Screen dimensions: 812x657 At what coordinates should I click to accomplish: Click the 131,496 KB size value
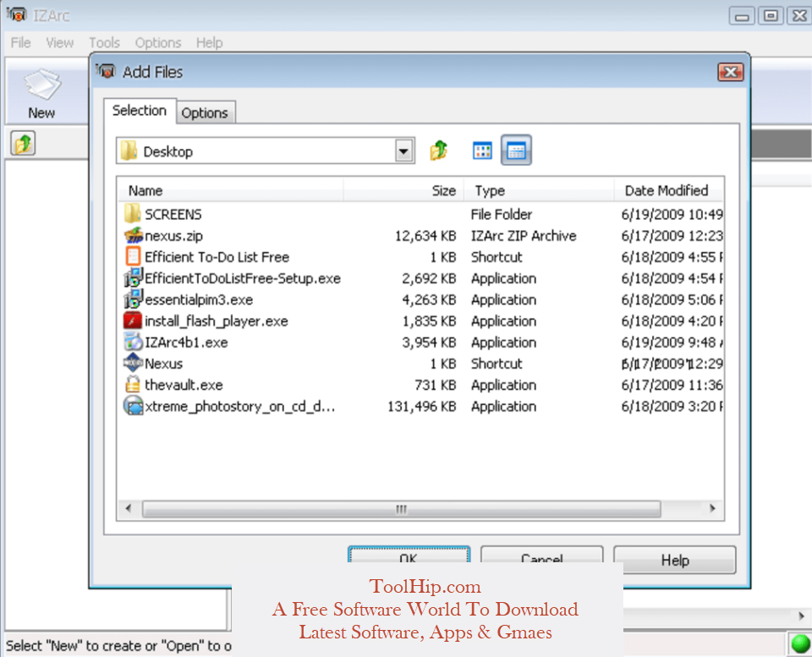[x=421, y=407]
